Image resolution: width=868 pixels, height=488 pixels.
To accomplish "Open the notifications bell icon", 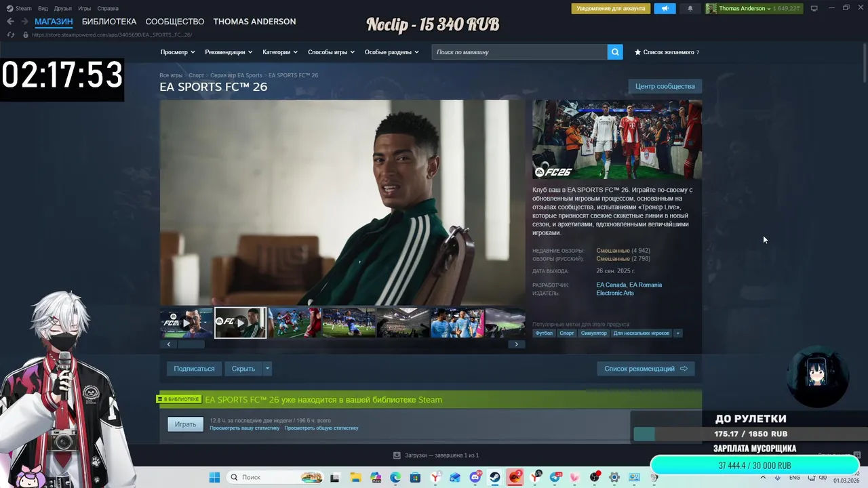I will 690,9.
